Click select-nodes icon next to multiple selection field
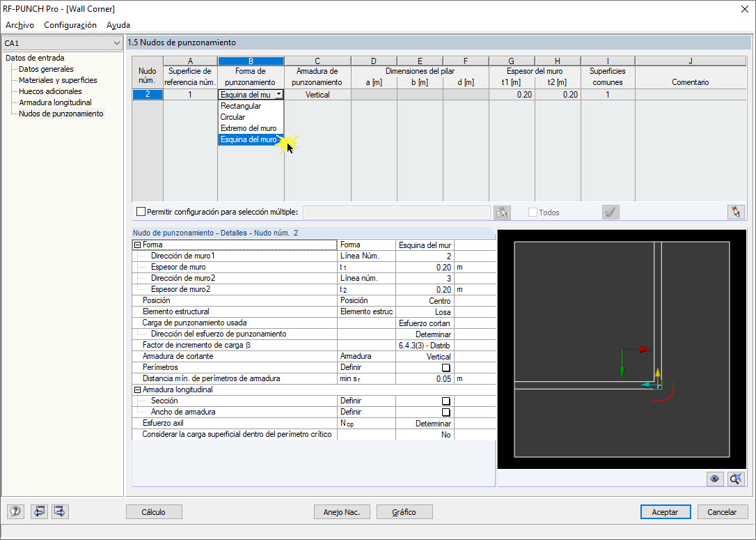This screenshot has height=540, width=756. (502, 213)
